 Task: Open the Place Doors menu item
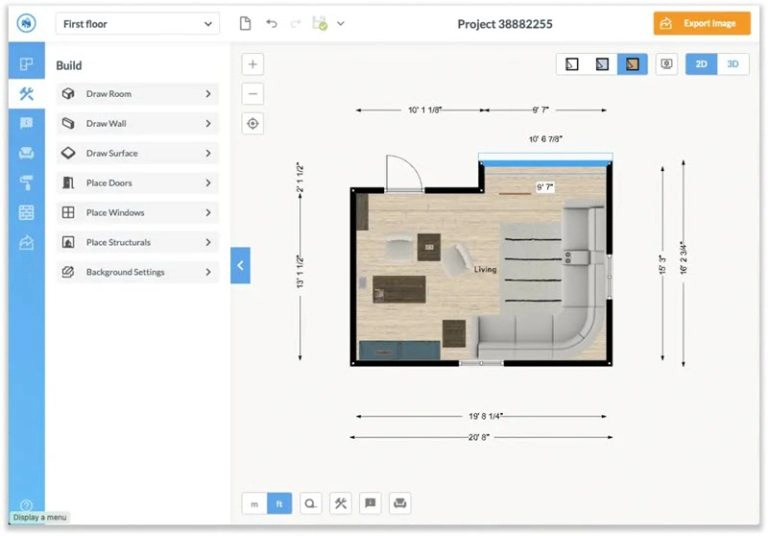(136, 183)
